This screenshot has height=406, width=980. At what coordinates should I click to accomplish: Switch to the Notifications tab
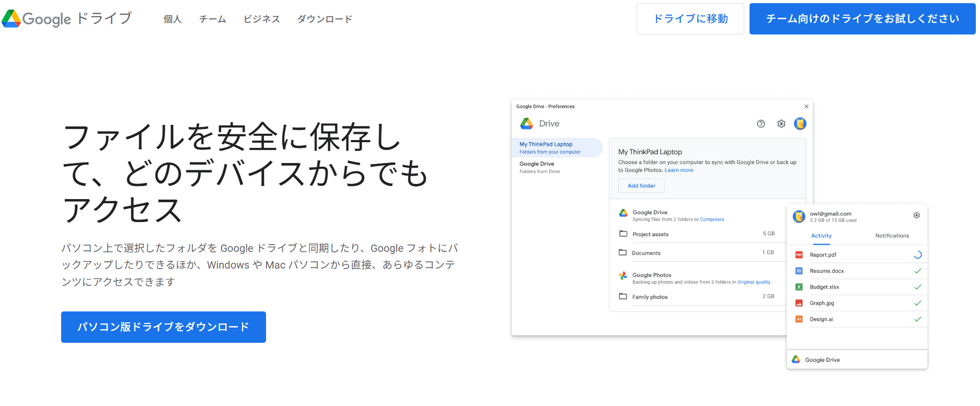click(x=892, y=236)
